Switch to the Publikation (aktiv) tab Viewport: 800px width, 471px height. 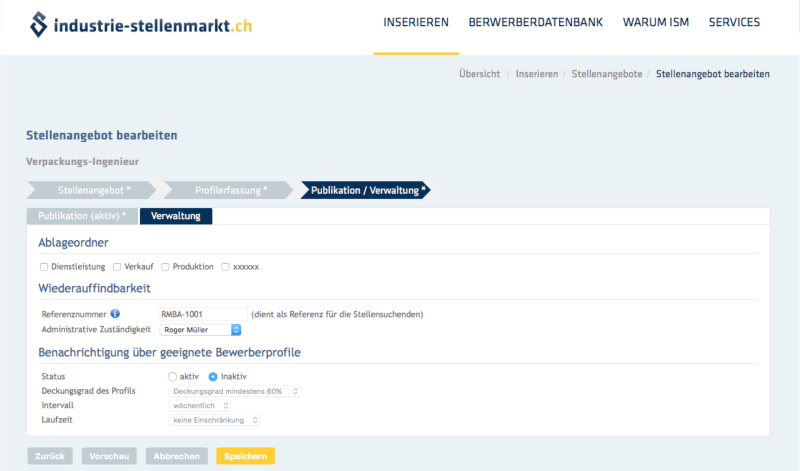82,216
